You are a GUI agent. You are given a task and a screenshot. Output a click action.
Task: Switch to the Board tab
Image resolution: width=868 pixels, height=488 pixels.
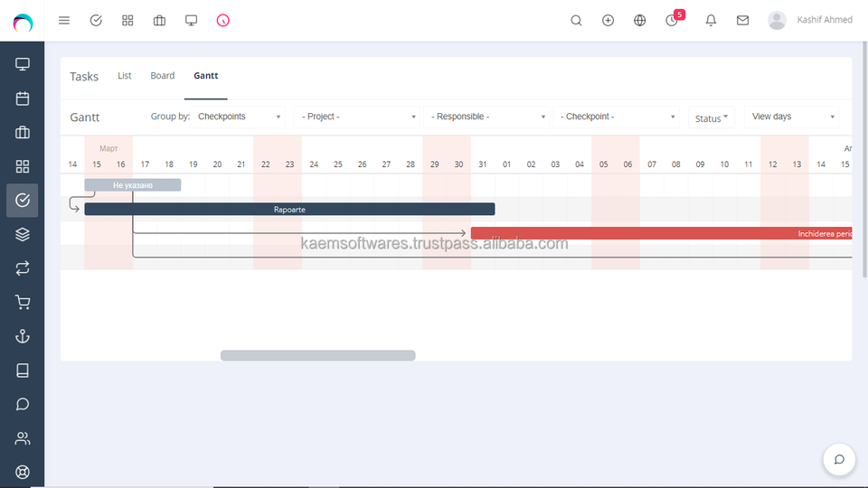[x=162, y=76]
